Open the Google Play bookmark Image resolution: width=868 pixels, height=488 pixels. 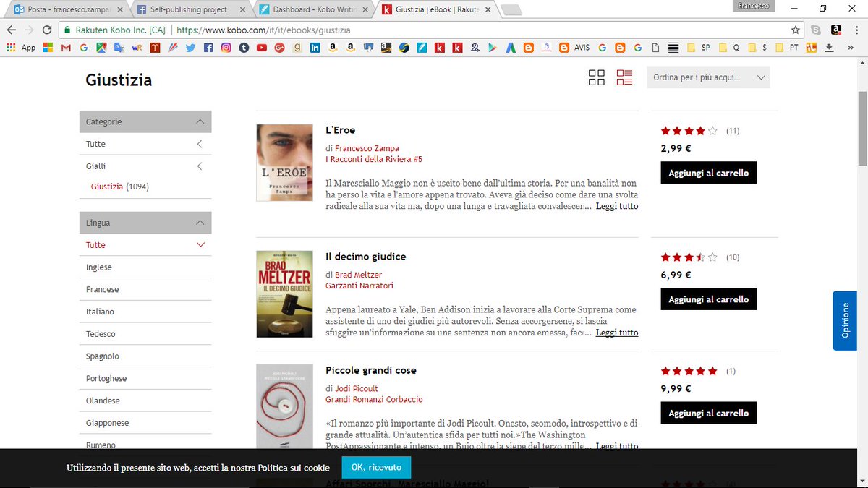[x=493, y=48]
